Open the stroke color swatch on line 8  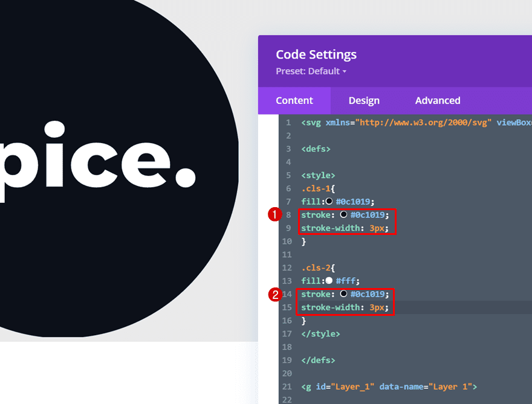click(x=343, y=215)
